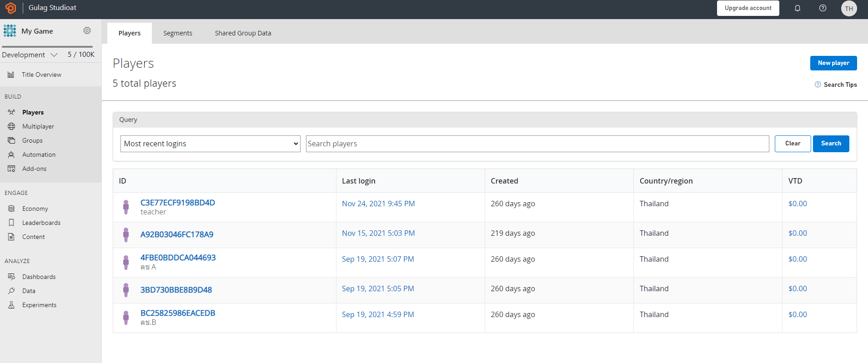Click the Leaderboards bookmark icon
This screenshot has height=363, width=868.
point(11,223)
